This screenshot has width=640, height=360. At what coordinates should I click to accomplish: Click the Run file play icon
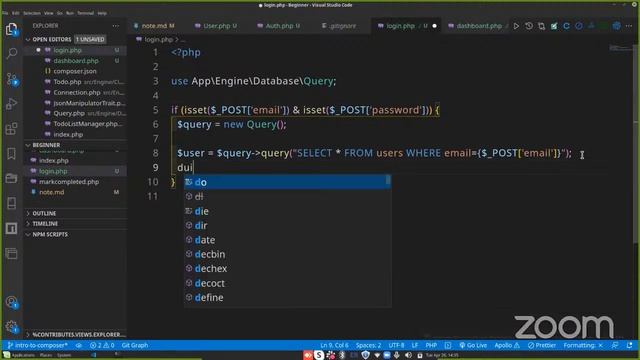click(x=516, y=26)
